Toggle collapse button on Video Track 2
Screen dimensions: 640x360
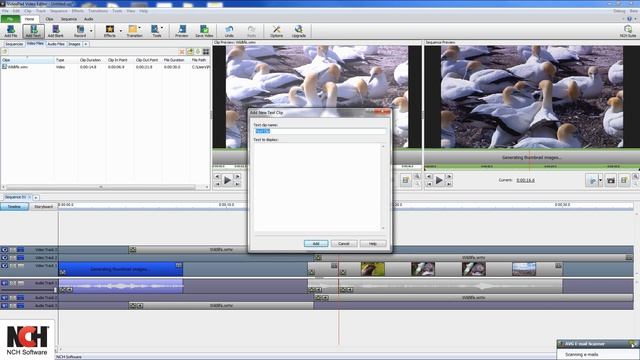(x=20, y=258)
